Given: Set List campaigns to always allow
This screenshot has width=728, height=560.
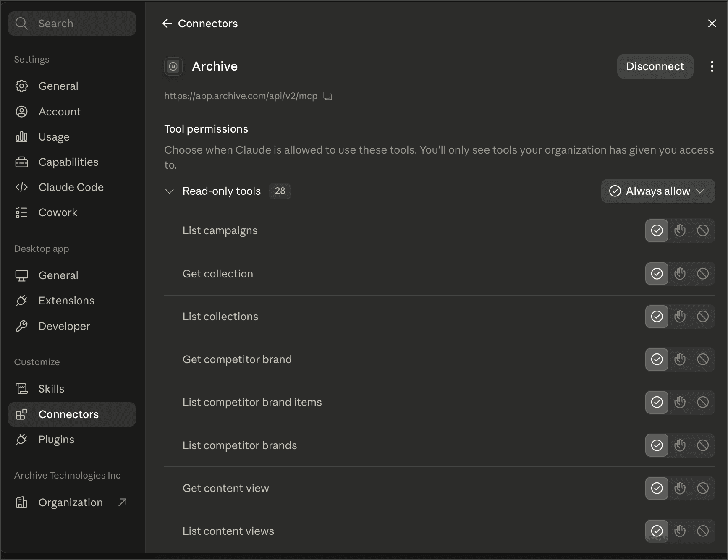Looking at the screenshot, I should point(657,230).
